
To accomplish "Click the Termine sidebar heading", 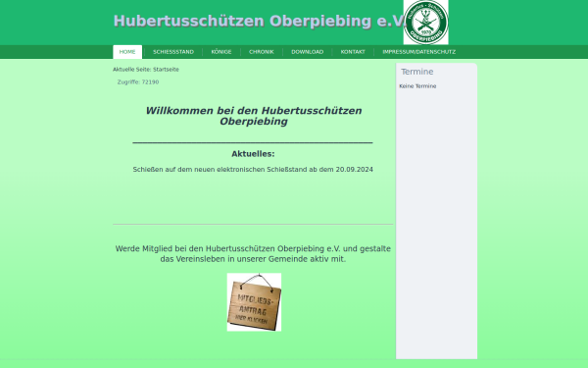I will [x=417, y=72].
